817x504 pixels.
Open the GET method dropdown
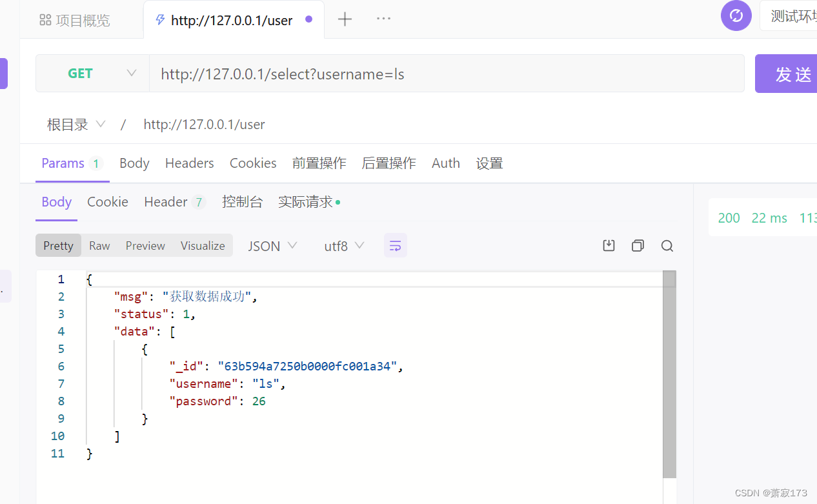point(92,74)
